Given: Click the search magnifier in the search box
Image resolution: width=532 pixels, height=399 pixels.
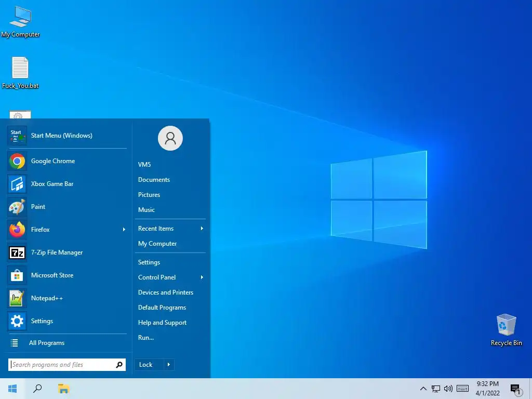Looking at the screenshot, I should click(x=119, y=365).
